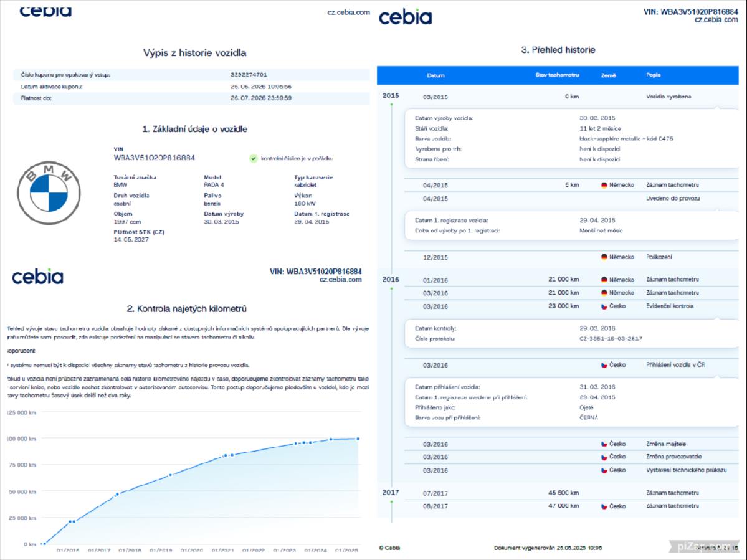This screenshot has height=560, width=747.
Task: Click Czech flag in Přihlášení vozidla v ČR row
Action: [604, 365]
